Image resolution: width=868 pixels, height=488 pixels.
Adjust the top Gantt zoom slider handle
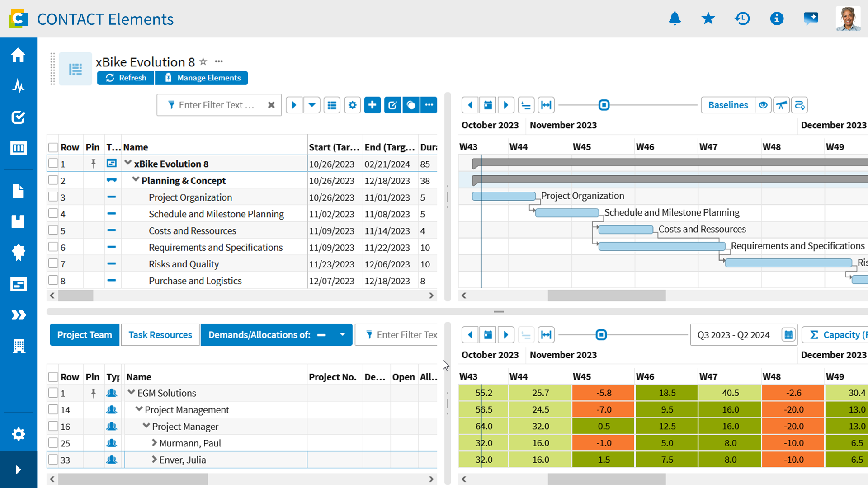tap(604, 105)
